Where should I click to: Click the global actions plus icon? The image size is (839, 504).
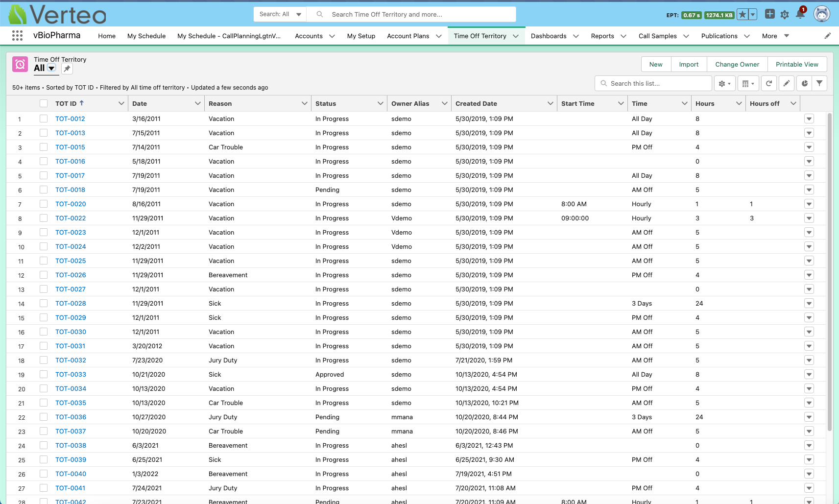[x=769, y=14]
